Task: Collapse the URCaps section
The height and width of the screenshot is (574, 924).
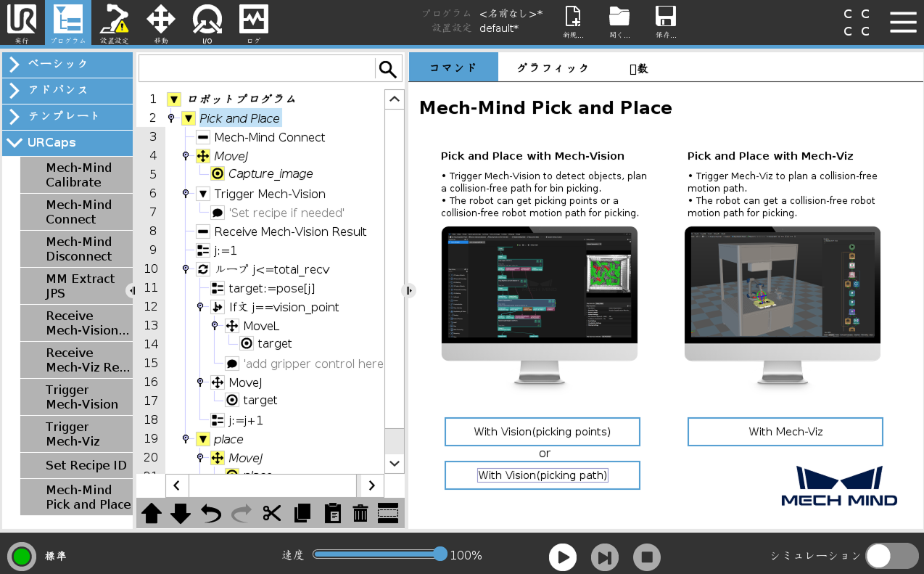Action: point(67,142)
